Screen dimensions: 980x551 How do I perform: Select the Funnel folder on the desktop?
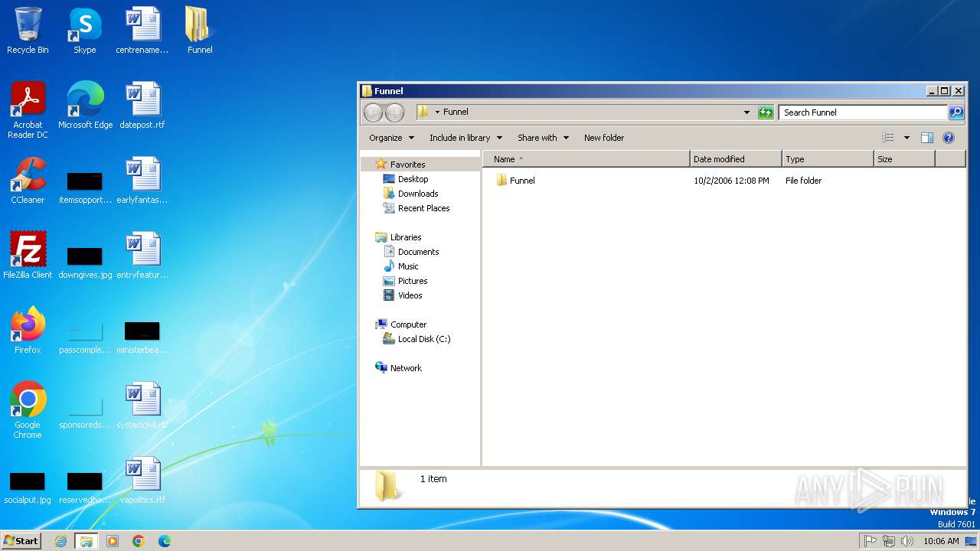pyautogui.click(x=200, y=31)
